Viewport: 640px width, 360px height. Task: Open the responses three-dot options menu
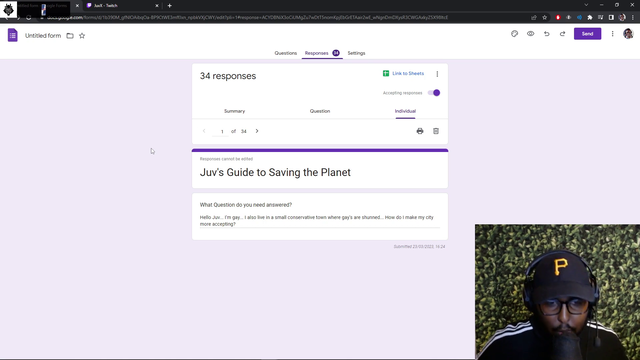(x=437, y=74)
